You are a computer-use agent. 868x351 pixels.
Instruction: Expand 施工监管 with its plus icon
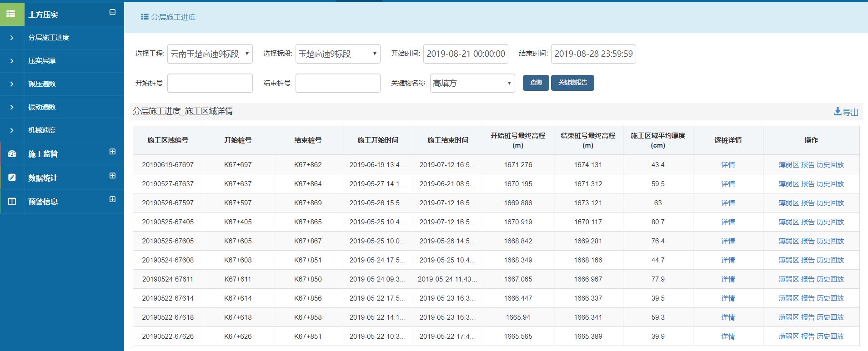[x=112, y=152]
